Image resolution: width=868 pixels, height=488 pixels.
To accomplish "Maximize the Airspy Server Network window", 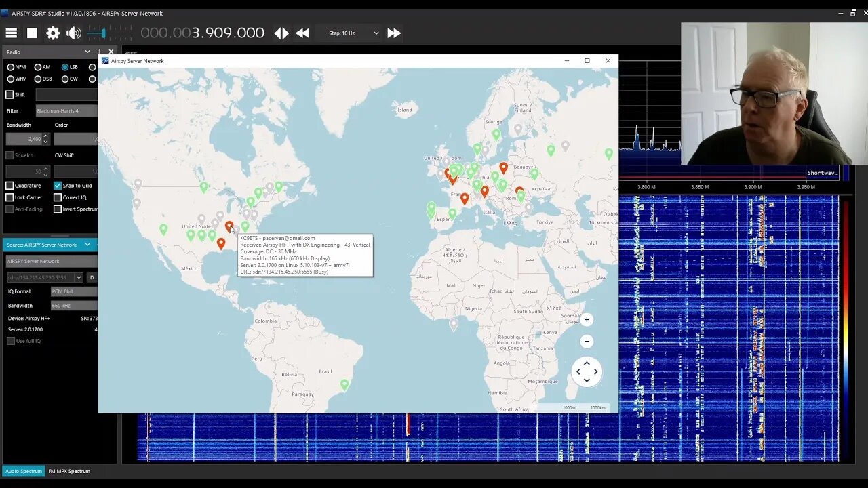I will coord(587,60).
